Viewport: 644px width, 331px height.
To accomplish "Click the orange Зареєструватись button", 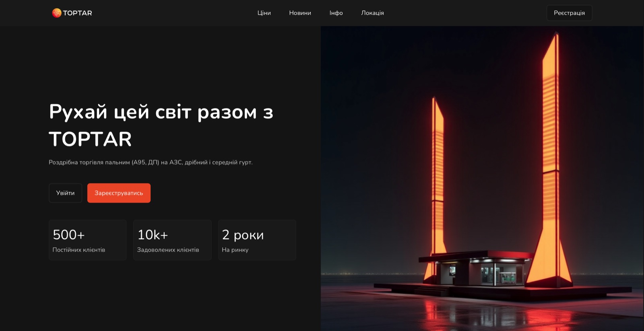I will [x=119, y=193].
